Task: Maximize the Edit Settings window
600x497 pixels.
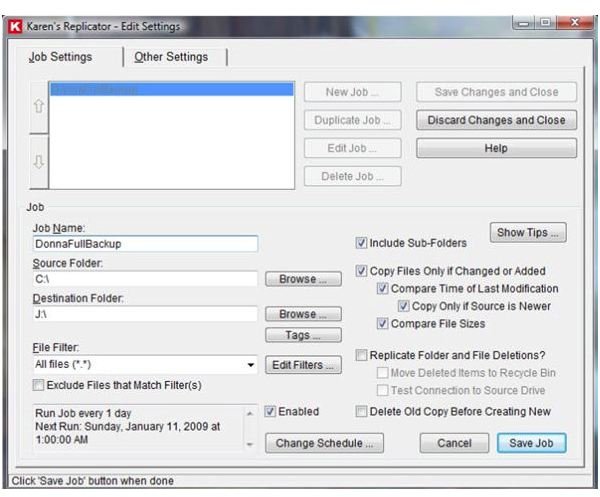Action: [x=546, y=23]
